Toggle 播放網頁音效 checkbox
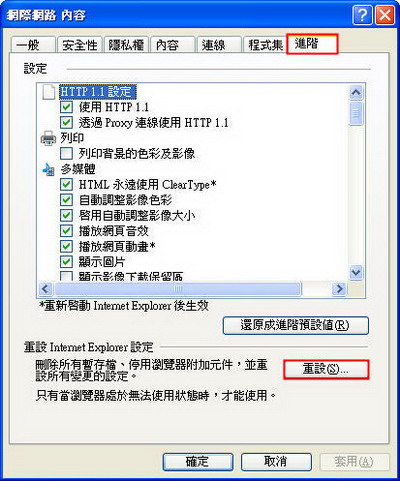This screenshot has width=400, height=481. pos(66,231)
